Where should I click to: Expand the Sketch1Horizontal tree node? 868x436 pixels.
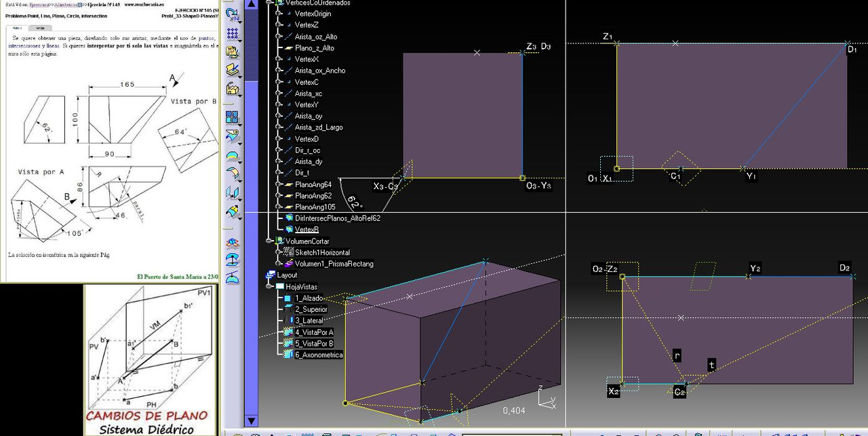click(x=278, y=252)
